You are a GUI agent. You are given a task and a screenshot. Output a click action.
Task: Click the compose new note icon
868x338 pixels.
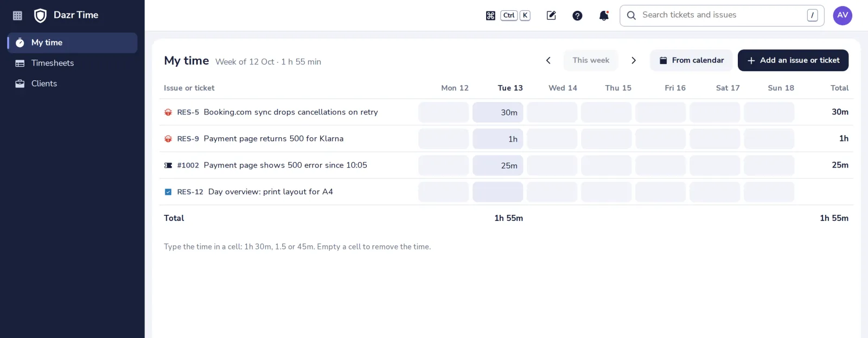551,16
